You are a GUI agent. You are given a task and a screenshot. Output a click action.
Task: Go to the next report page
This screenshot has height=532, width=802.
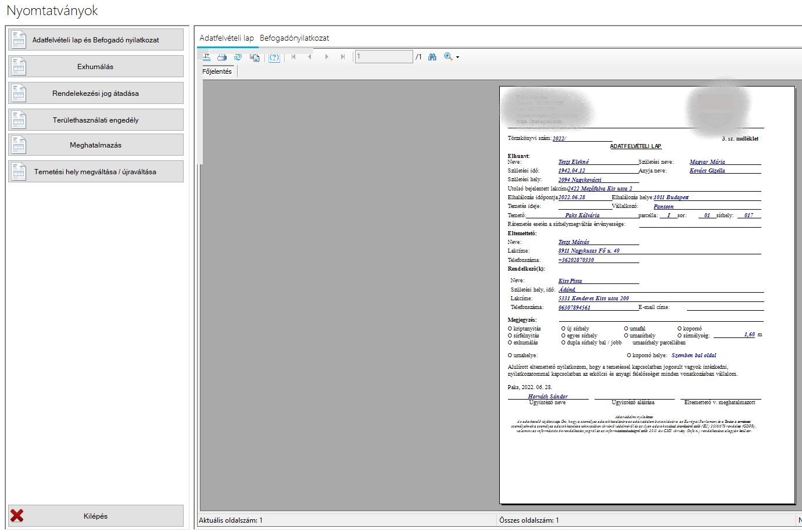327,57
